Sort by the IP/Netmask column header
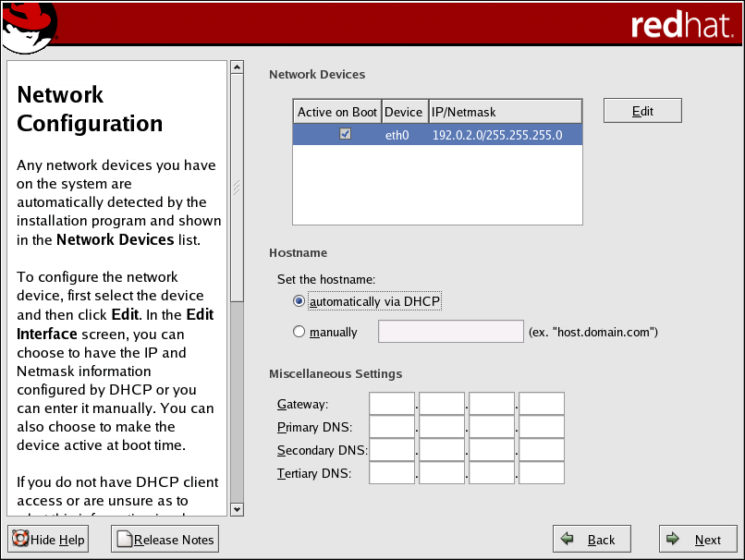The image size is (745, 560). 505,112
